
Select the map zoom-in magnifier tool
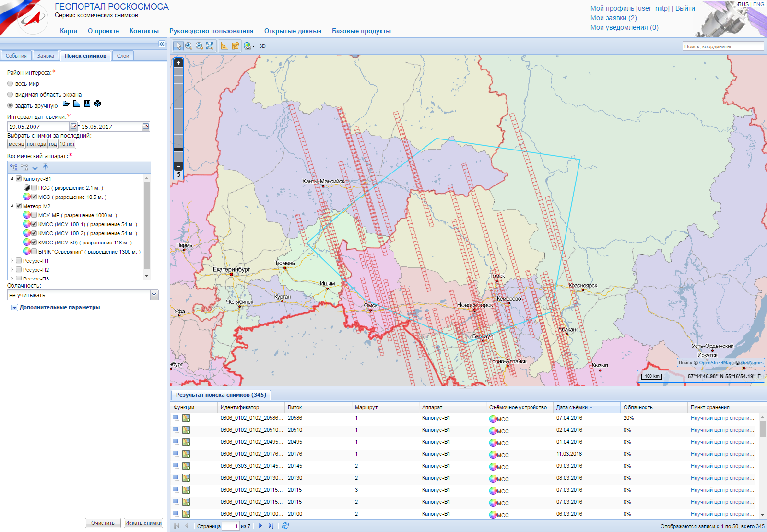click(x=189, y=46)
